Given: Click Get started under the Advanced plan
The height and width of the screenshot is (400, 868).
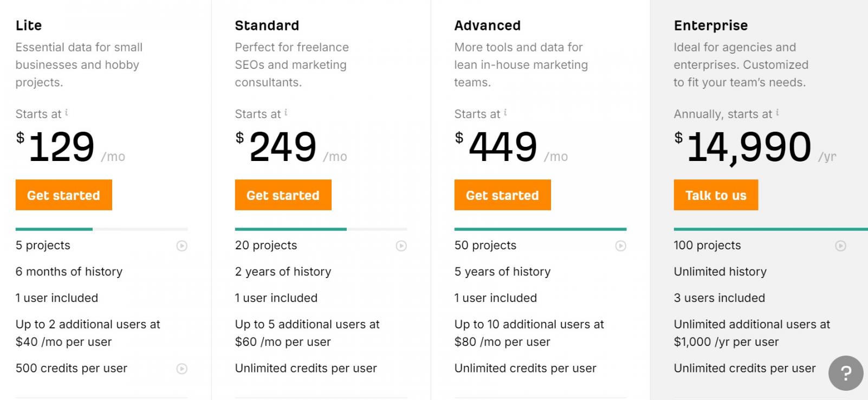Looking at the screenshot, I should click(503, 195).
